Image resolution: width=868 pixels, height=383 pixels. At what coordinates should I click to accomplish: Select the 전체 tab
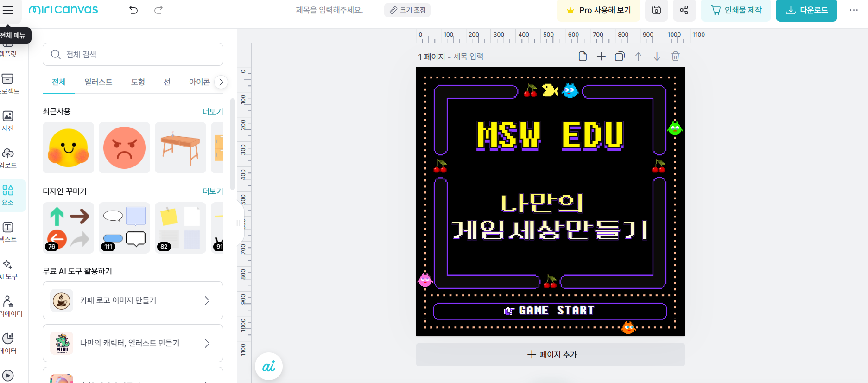coord(59,82)
